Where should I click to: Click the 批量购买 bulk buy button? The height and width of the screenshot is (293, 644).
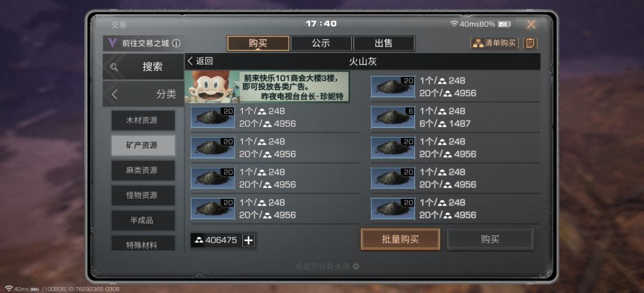click(401, 239)
